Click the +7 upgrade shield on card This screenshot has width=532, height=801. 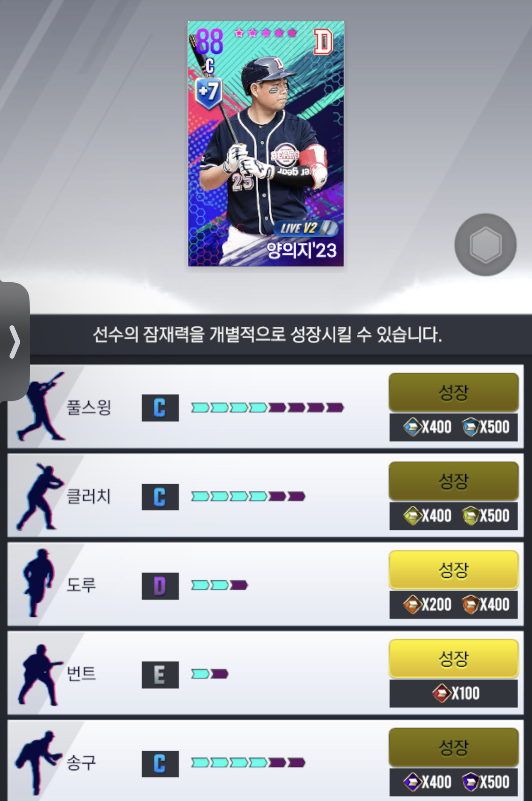tap(209, 92)
